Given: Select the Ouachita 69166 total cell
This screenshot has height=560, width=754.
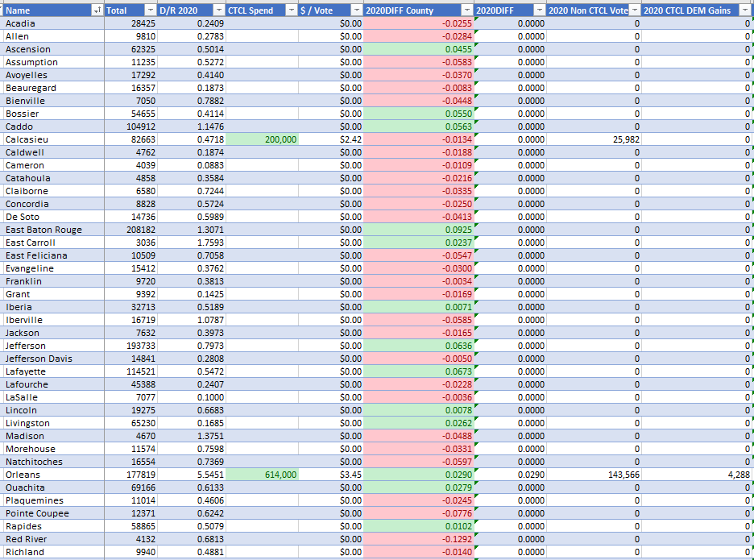Looking at the screenshot, I should [130, 487].
